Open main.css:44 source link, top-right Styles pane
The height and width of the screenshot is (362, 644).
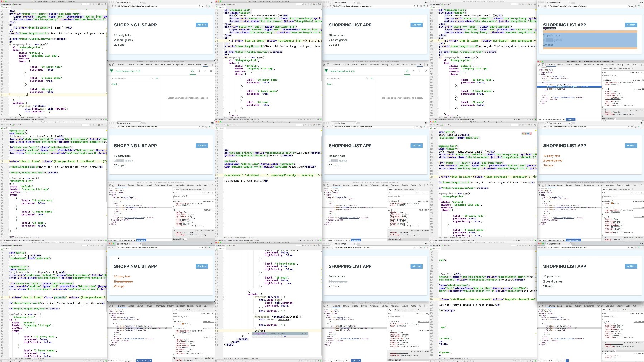[639, 89]
